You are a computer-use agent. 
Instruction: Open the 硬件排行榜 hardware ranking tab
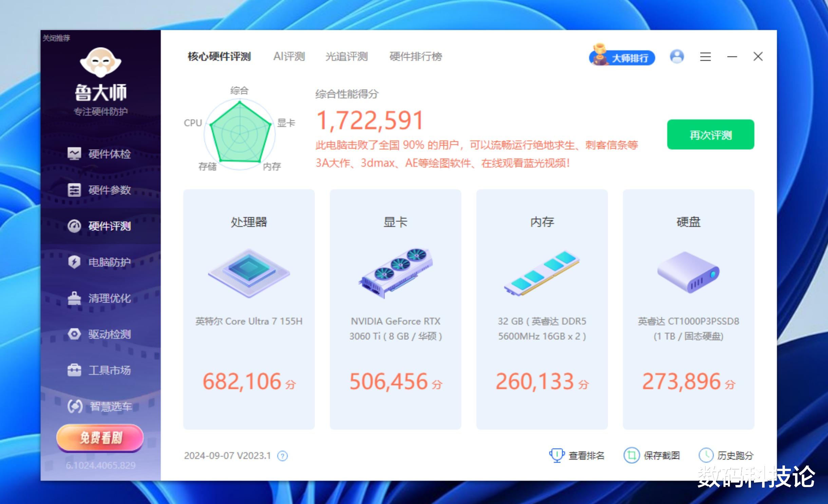tap(416, 56)
